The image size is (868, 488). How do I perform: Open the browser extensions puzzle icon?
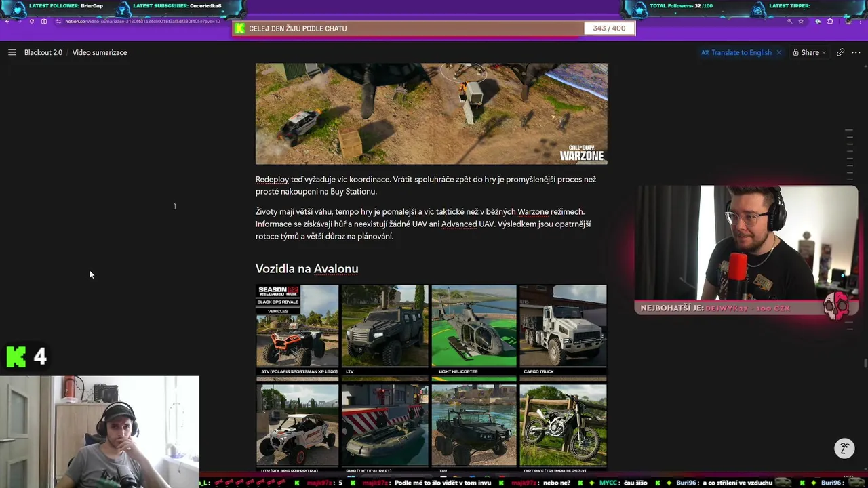[x=830, y=22]
